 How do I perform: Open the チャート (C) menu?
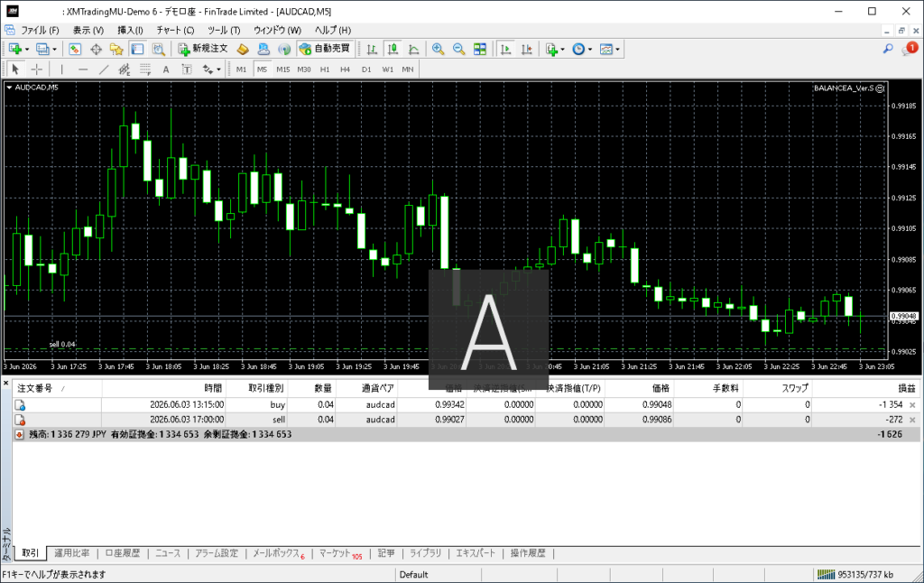pos(176,30)
